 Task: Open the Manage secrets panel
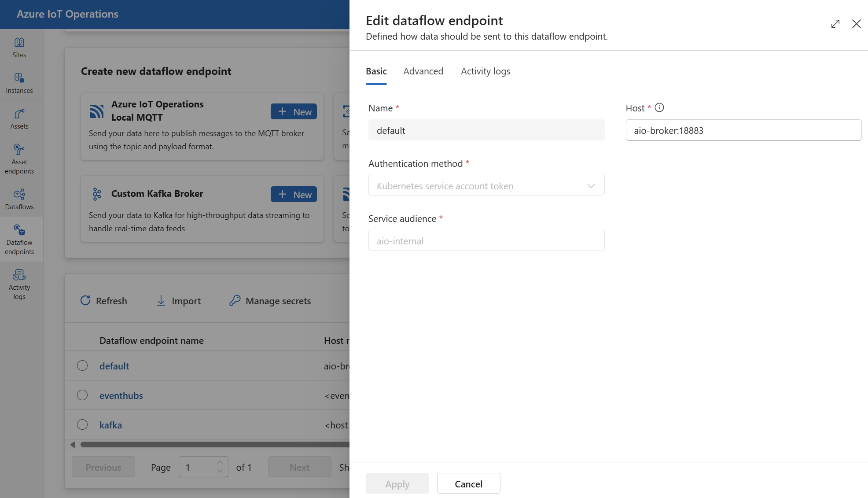[269, 301]
